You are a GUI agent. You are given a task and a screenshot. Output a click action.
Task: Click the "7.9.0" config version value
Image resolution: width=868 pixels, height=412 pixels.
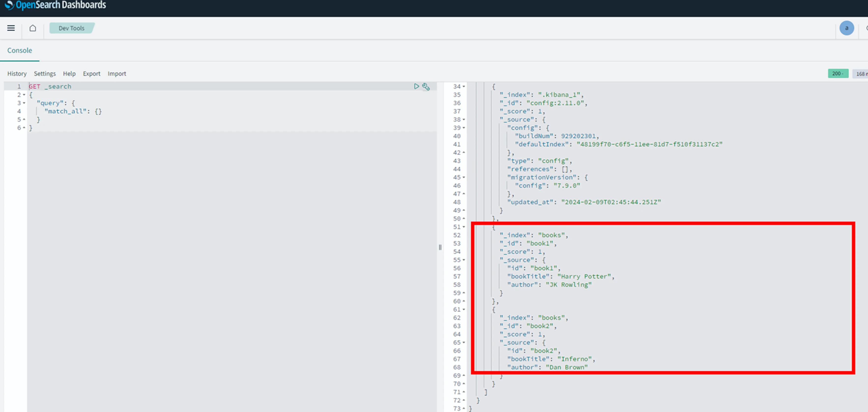(567, 186)
